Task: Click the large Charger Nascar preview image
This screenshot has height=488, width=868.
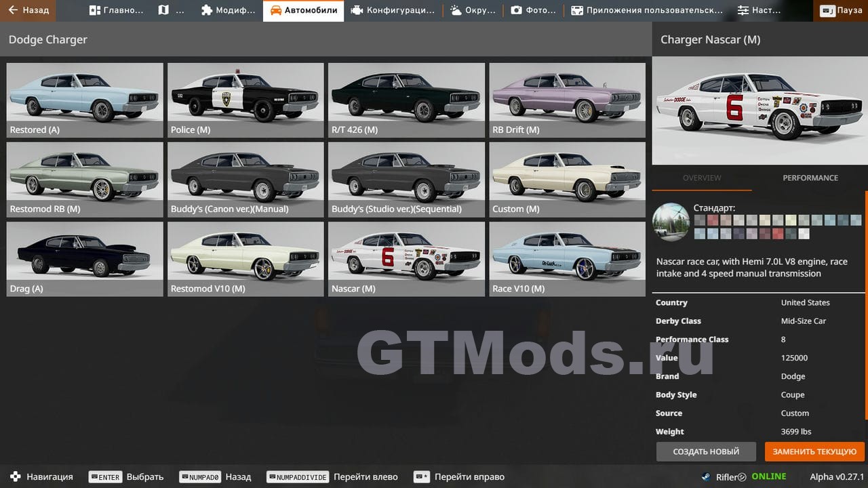Action: click(x=759, y=110)
